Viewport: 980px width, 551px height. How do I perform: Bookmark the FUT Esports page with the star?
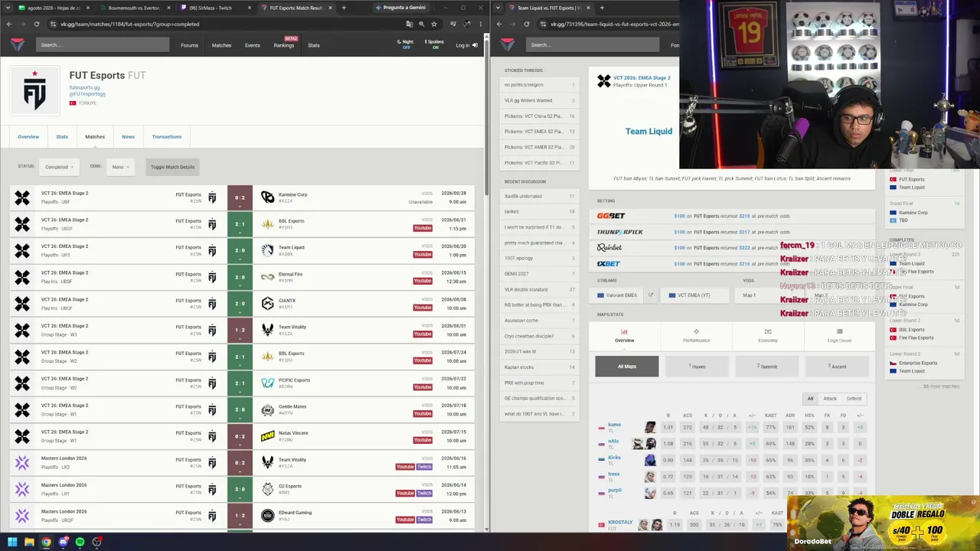(x=434, y=24)
